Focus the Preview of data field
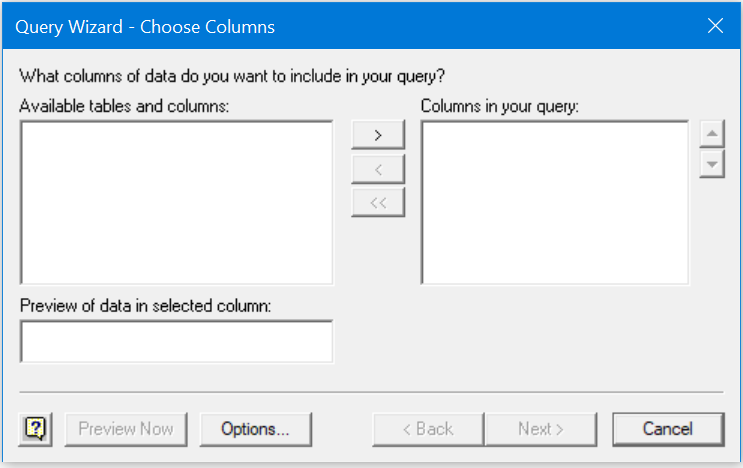Viewport: 743px width, 468px height. 177,342
